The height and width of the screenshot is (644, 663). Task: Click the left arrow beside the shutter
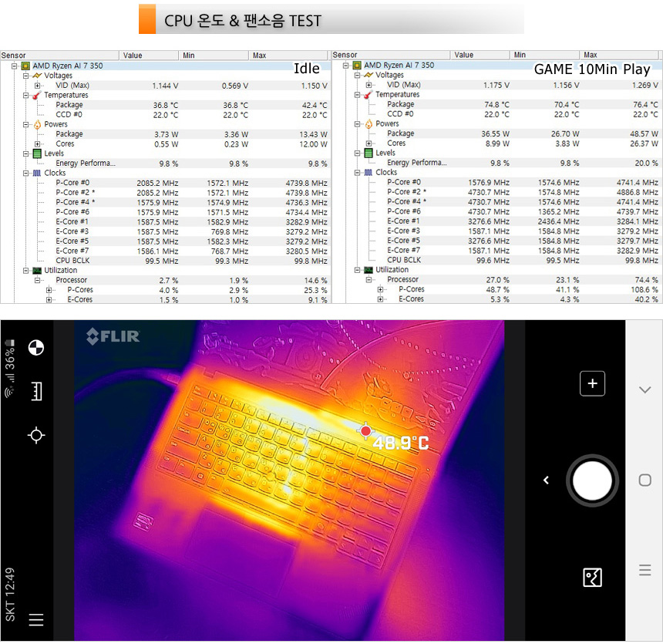[546, 480]
